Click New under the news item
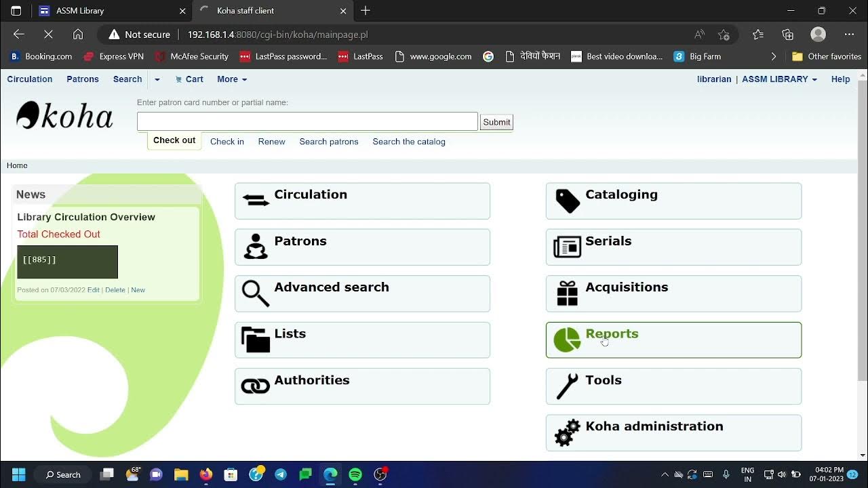The width and height of the screenshot is (868, 488). pos(138,289)
